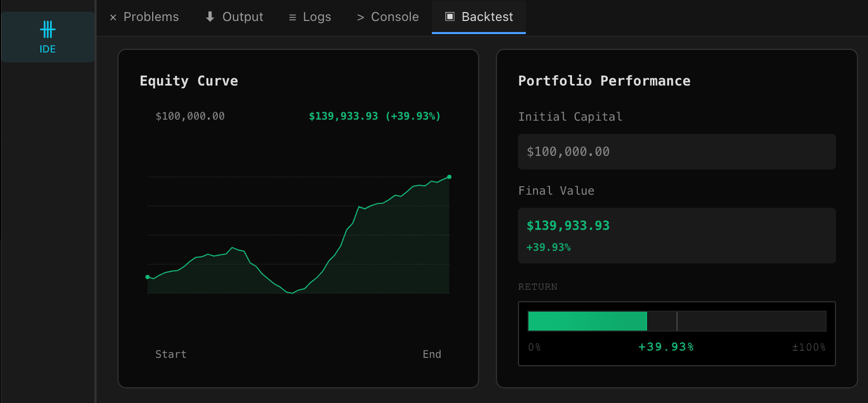Click the Output download arrow icon
Screen dimensions: 868x403
tap(210, 17)
